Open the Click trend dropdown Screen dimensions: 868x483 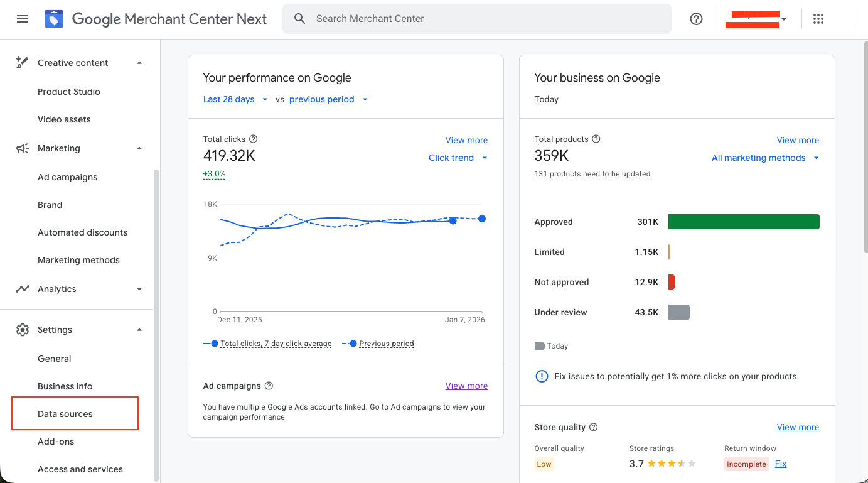458,158
